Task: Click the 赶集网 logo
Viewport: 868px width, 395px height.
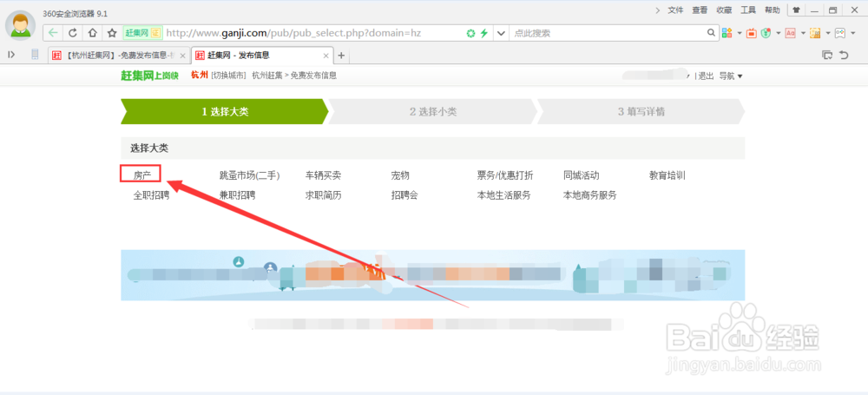Action: tap(149, 76)
